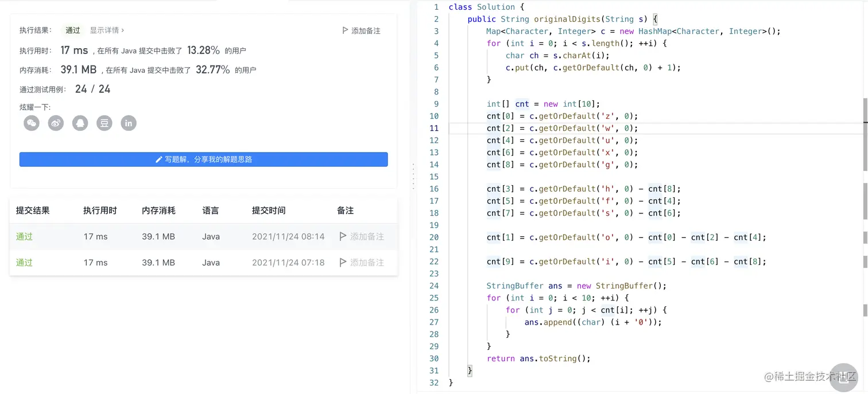Click the editor's vertical scrollbar
The width and height of the screenshot is (868, 394).
pyautogui.click(x=865, y=134)
